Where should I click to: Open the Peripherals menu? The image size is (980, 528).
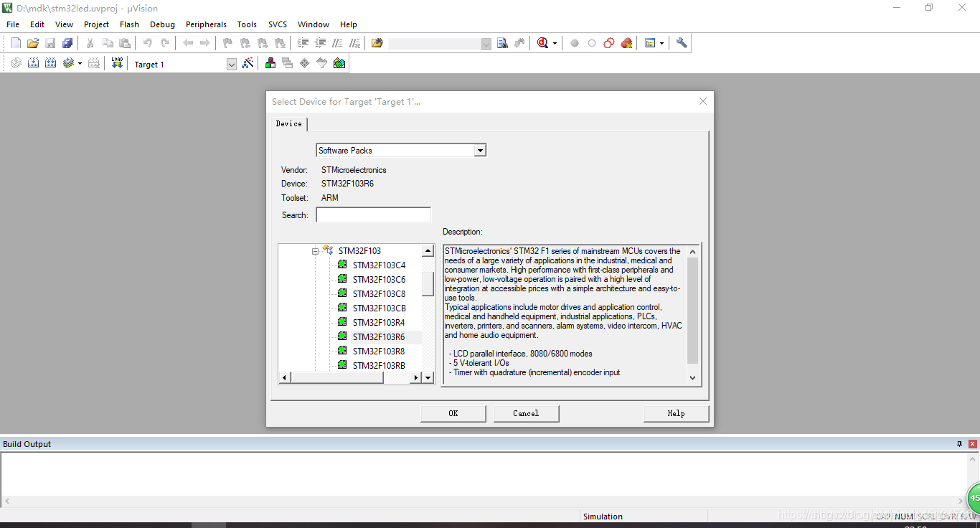pos(206,24)
